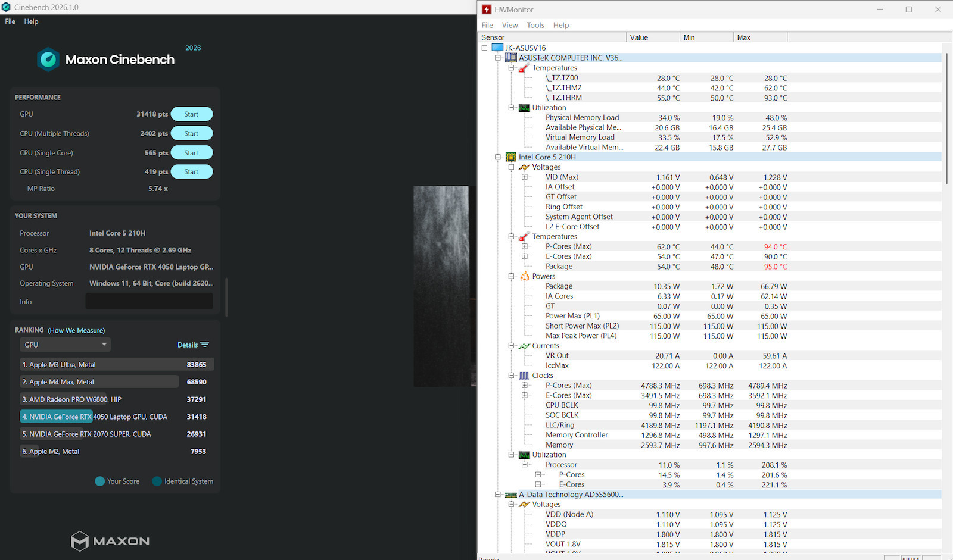Click the Voltages icon under Intel Core 5 210H
Screen dimensions: 953x560
coord(524,167)
